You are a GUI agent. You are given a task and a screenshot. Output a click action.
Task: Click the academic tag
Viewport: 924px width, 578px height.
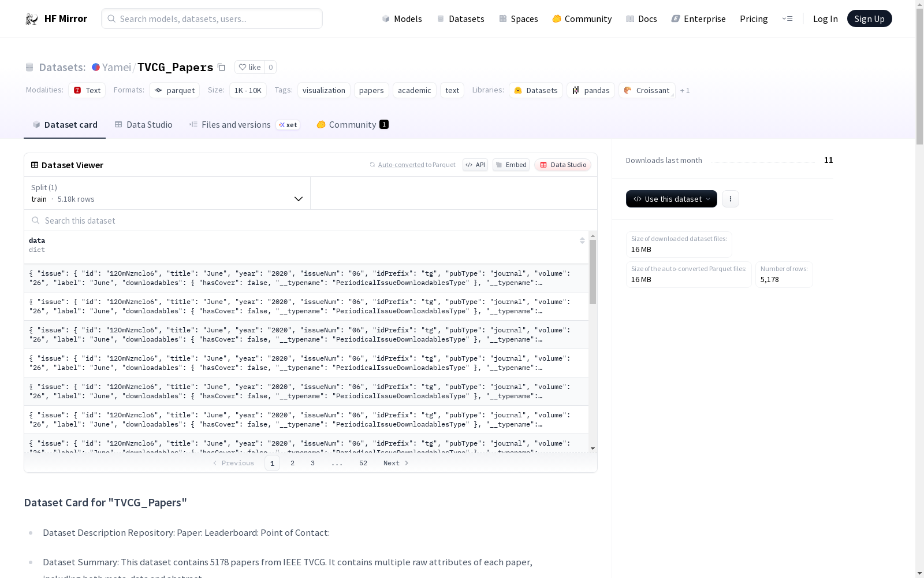[415, 90]
